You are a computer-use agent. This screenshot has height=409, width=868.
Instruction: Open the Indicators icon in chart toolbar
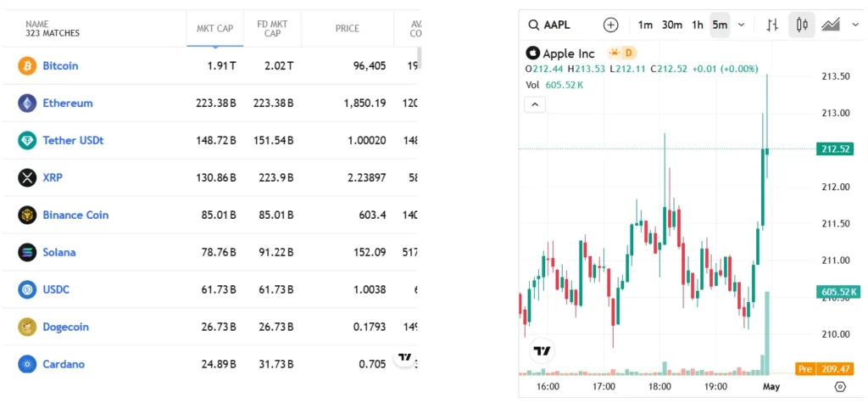[x=831, y=25]
